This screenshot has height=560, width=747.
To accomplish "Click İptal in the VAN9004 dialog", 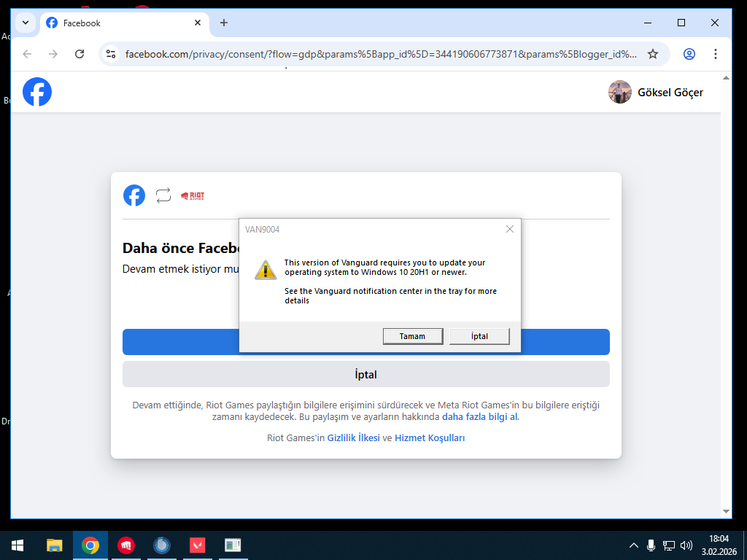I will (479, 336).
